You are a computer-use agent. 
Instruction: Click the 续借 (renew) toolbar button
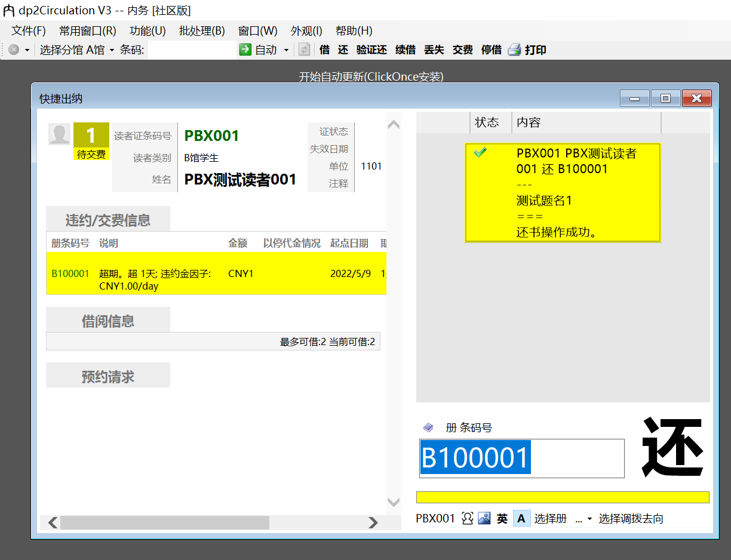[x=406, y=50]
